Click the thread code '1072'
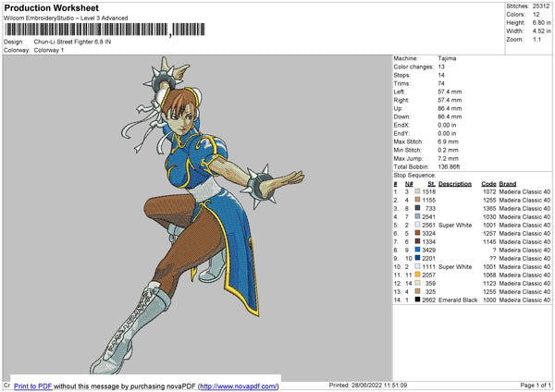Viewport: 555px width, 392px height. [489, 191]
